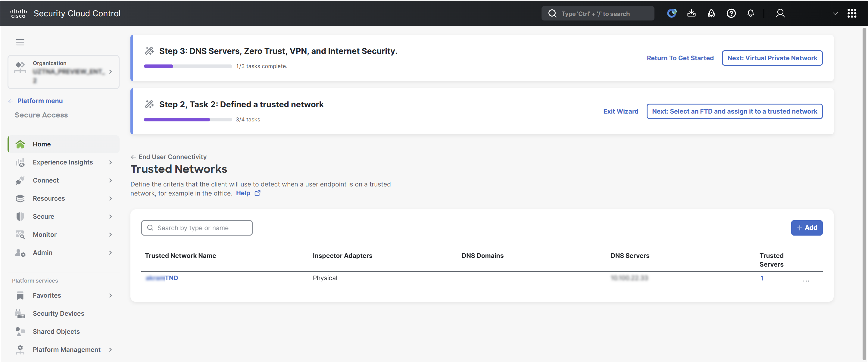The width and height of the screenshot is (868, 363).
Task: Go back to End User Connectivity
Action: click(x=169, y=157)
